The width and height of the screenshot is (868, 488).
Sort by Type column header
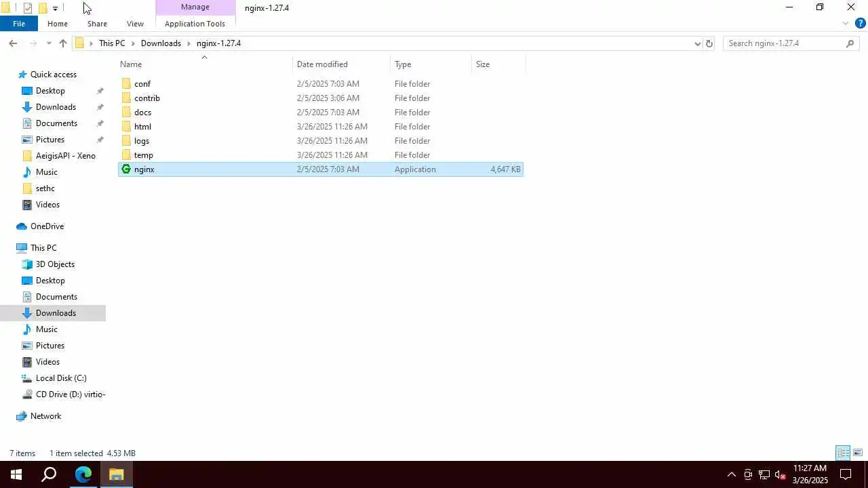[x=431, y=64]
